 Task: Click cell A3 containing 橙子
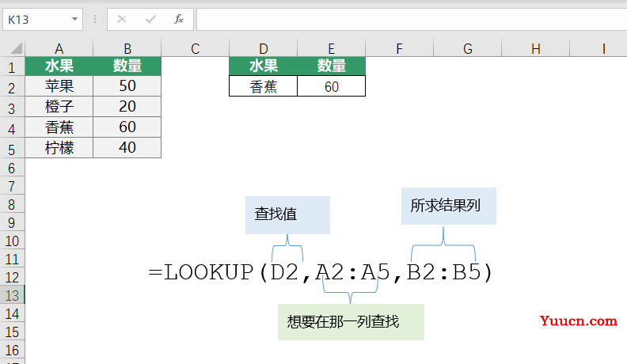coord(59,107)
